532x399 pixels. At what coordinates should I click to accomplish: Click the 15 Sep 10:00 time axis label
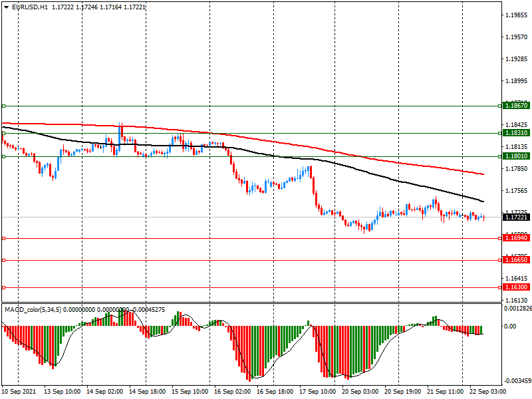(190, 392)
